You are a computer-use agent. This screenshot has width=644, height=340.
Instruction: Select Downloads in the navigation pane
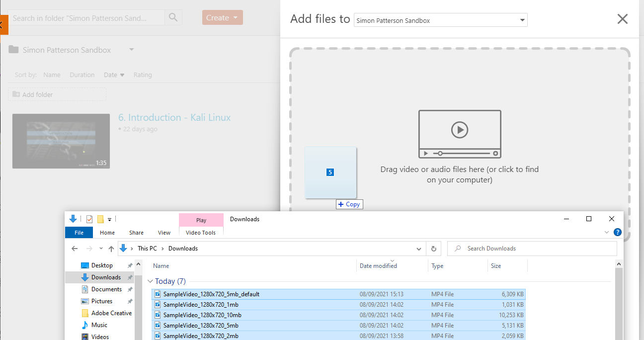point(106,277)
